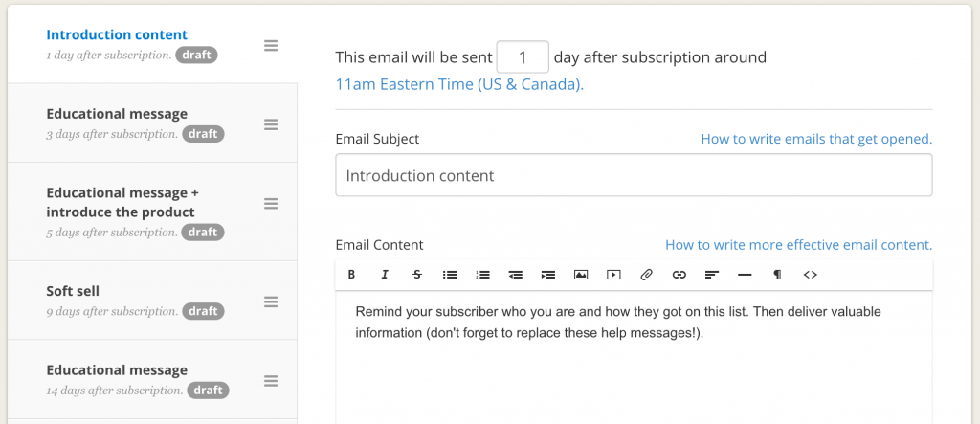Attach a file with the paperclip icon
The image size is (980, 424).
point(646,275)
